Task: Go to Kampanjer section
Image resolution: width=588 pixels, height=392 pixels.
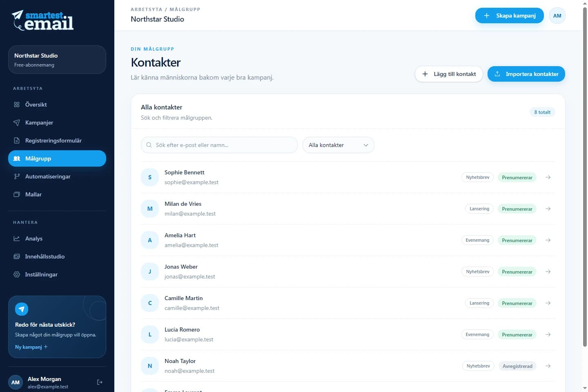Action: pos(57,122)
